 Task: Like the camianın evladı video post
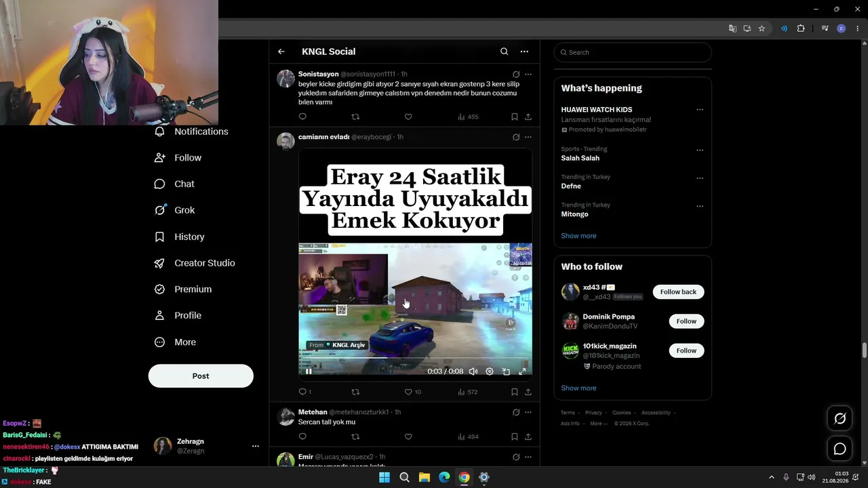(412, 392)
